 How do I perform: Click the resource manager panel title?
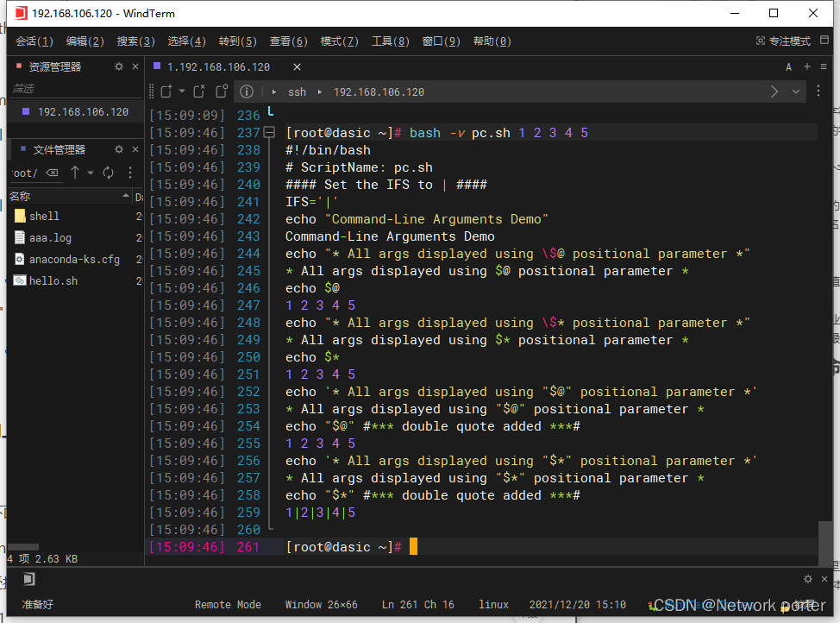(x=54, y=67)
